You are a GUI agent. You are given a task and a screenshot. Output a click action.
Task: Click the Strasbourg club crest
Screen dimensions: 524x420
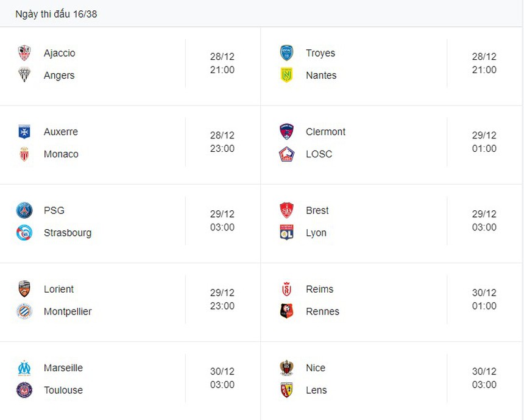24,233
